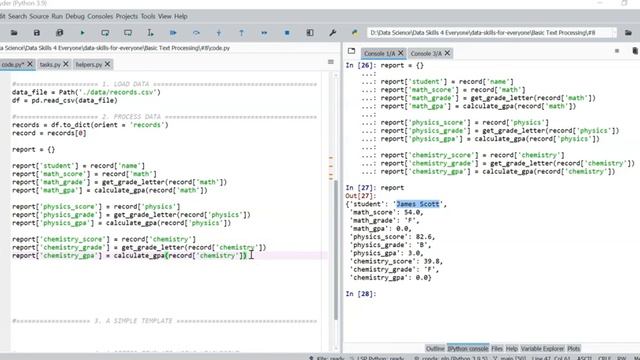This screenshot has width=640, height=360.
Task: Click 'df = pd.read_csv(data_file)' editor line
Action: pyautogui.click(x=64, y=100)
